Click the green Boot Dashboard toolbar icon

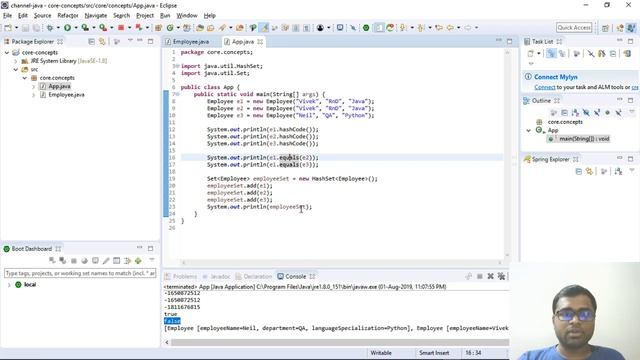coord(366,28)
